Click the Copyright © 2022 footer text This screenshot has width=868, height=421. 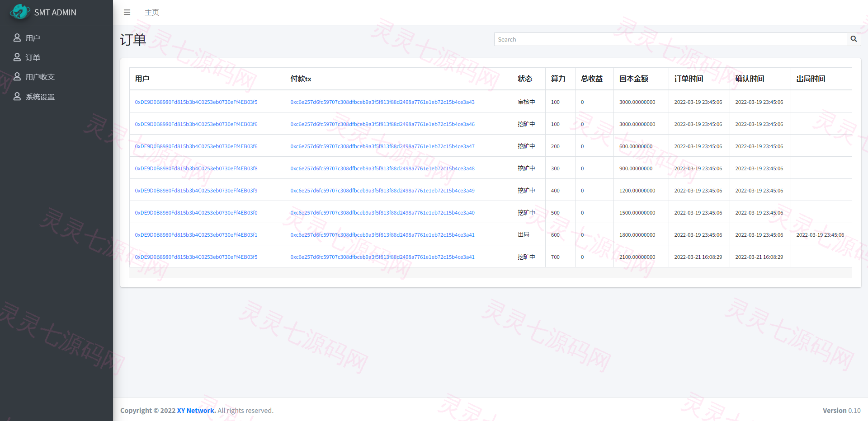(x=148, y=410)
